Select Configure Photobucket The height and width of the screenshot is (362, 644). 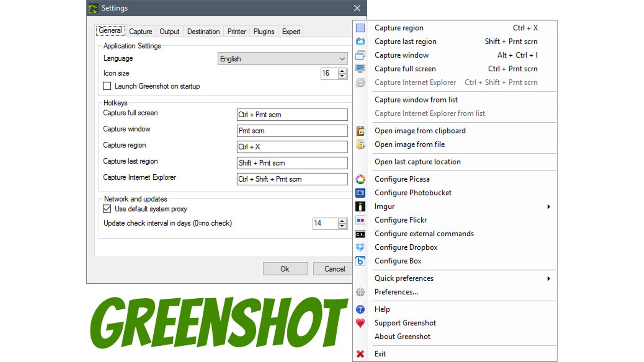[455, 193]
